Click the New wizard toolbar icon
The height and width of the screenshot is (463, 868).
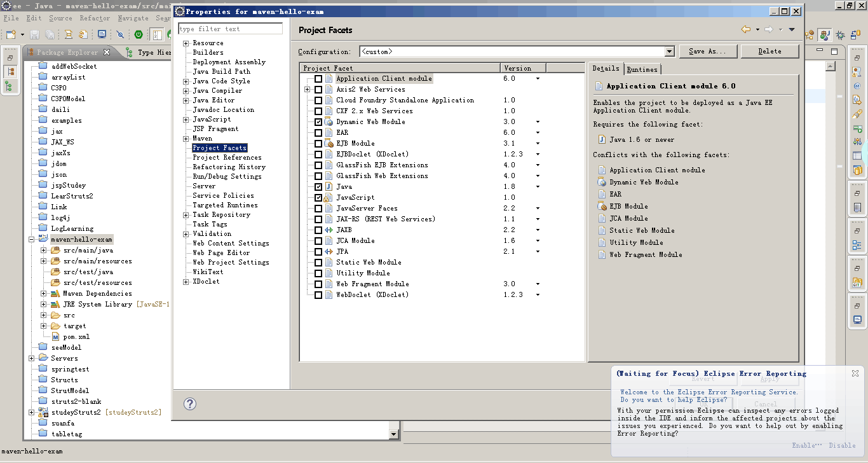11,34
